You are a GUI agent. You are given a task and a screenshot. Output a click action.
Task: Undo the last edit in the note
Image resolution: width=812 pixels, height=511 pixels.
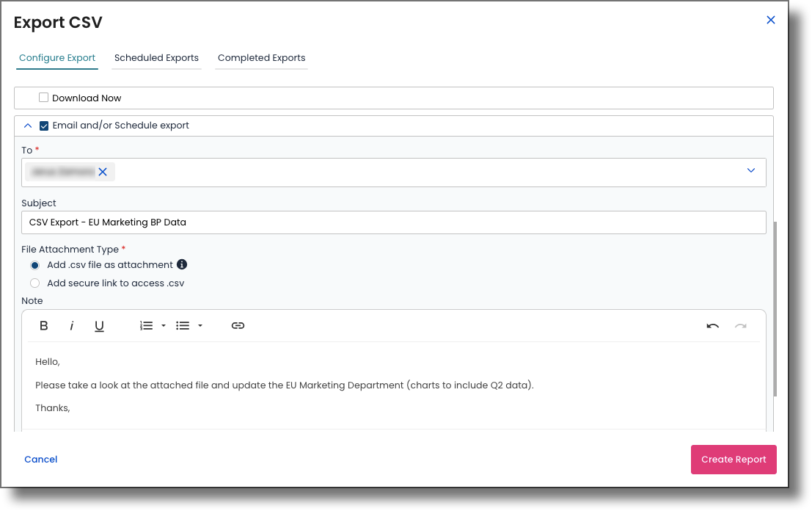(712, 325)
